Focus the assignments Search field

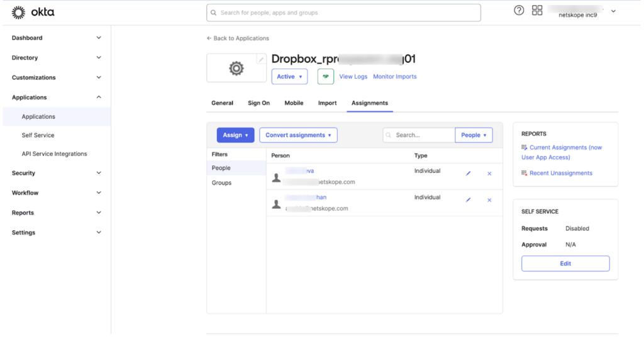(419, 135)
